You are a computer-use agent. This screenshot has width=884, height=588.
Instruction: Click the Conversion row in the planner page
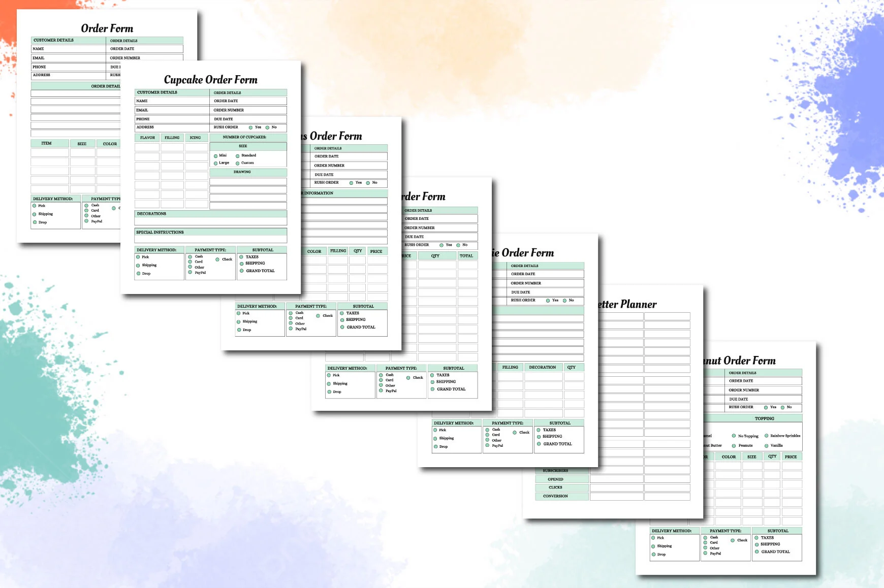(613, 496)
